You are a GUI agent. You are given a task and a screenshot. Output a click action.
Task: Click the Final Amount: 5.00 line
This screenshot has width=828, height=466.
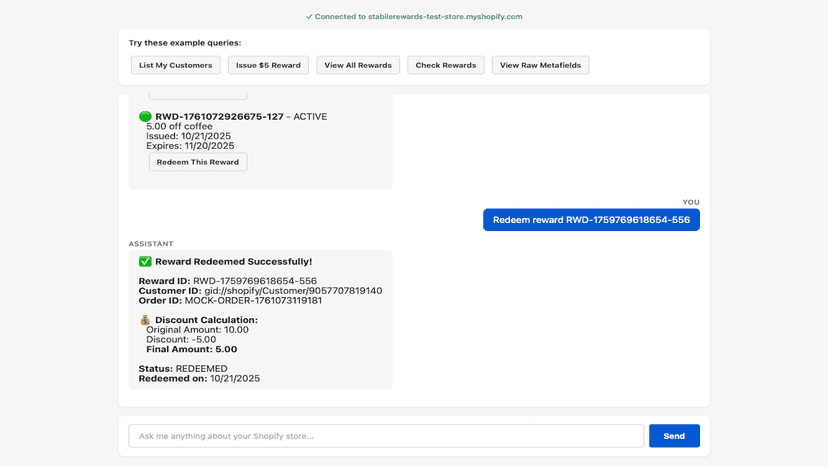click(192, 349)
